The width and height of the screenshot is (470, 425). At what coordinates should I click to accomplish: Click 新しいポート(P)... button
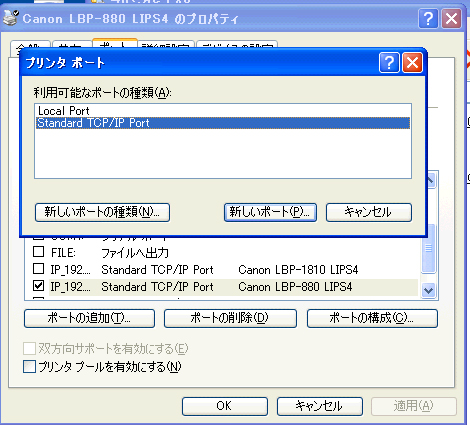click(x=270, y=212)
